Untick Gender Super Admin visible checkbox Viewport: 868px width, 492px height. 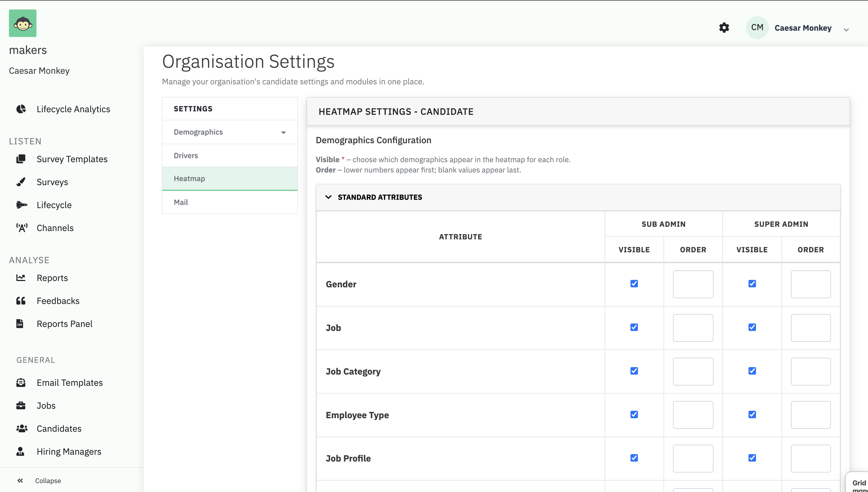tap(752, 284)
